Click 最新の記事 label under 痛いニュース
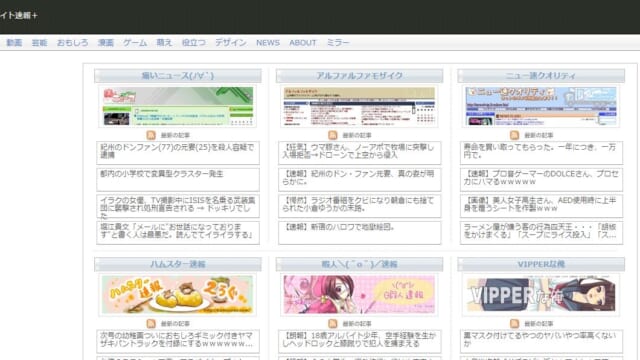 [175, 136]
